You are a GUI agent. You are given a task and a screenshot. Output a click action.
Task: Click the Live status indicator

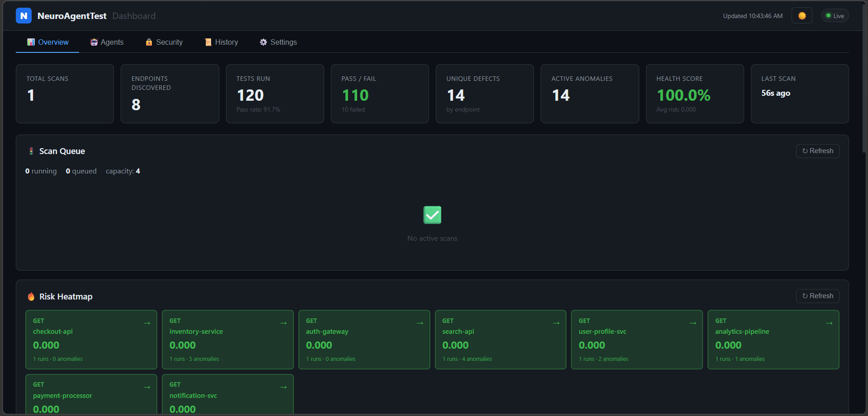point(835,15)
